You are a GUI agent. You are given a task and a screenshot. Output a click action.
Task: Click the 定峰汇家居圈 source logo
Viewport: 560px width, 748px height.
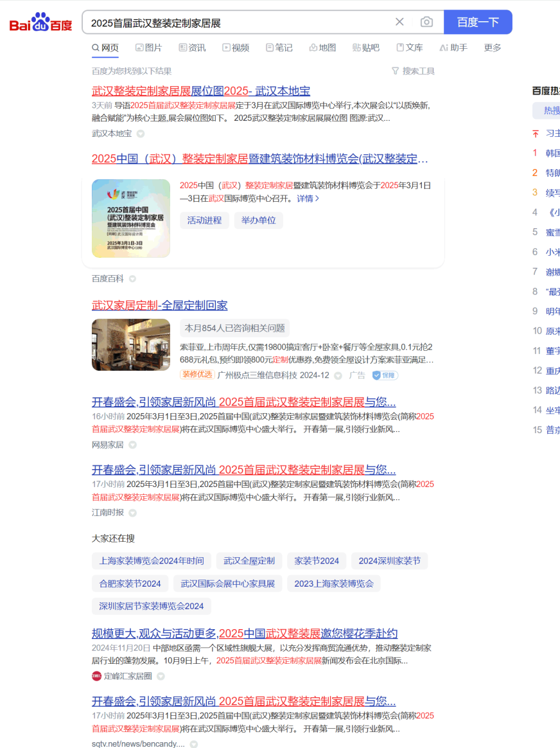pyautogui.click(x=96, y=676)
